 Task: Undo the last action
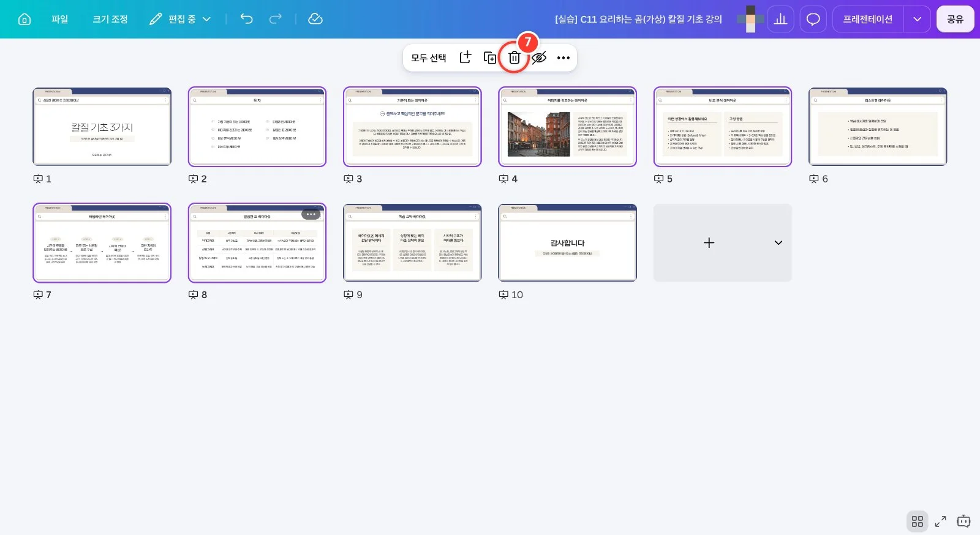(246, 19)
